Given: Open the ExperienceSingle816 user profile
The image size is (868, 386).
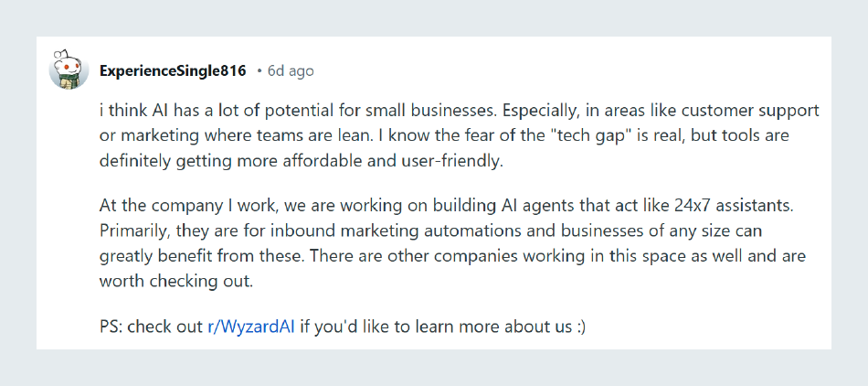Looking at the screenshot, I should 173,70.
